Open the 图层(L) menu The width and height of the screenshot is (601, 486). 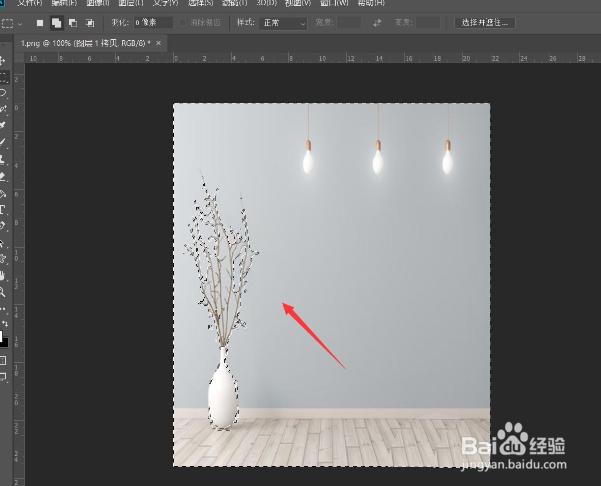pos(131,3)
